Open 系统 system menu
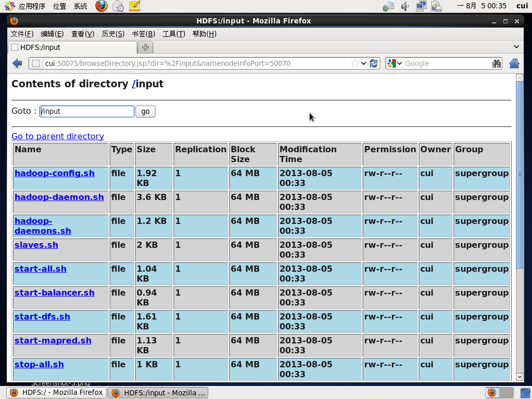 tap(81, 6)
